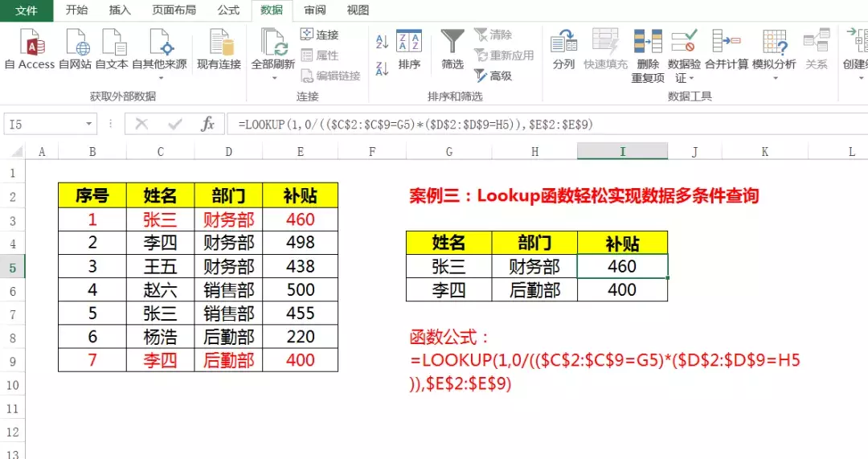
Task: Confirm formula with checkmark icon
Action: (175, 124)
